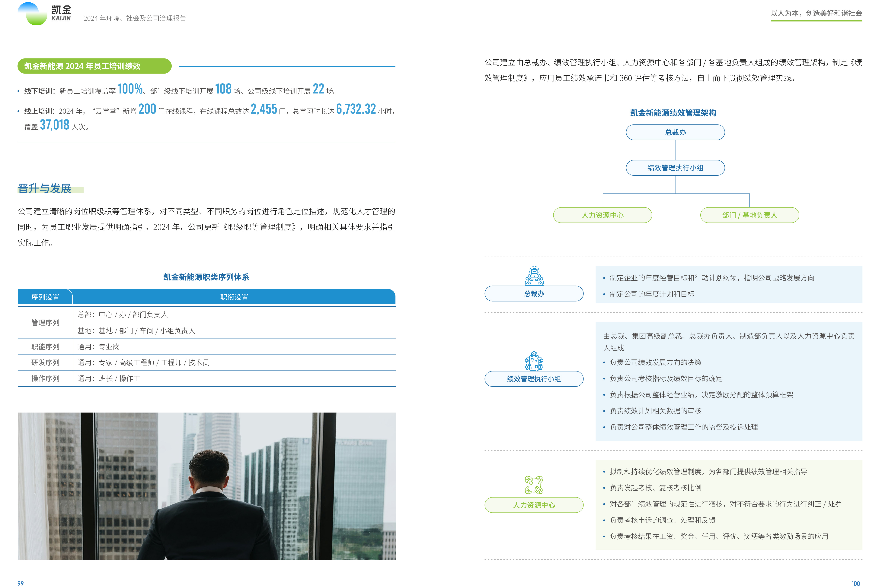Open the photo of the man facing the skyline

[x=206, y=486]
